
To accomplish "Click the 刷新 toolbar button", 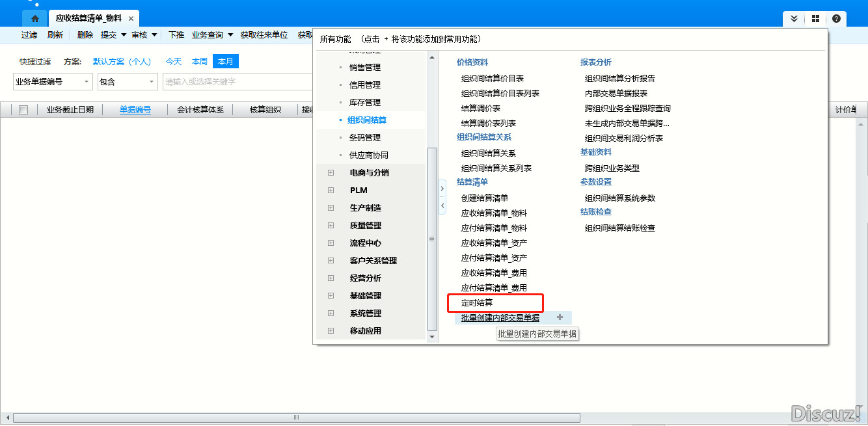I will tap(55, 35).
